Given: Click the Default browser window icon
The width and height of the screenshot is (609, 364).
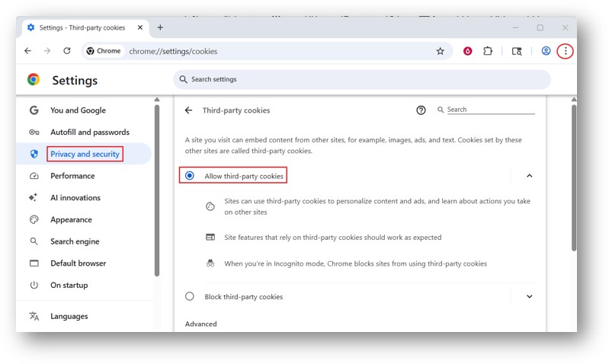Looking at the screenshot, I should click(34, 263).
